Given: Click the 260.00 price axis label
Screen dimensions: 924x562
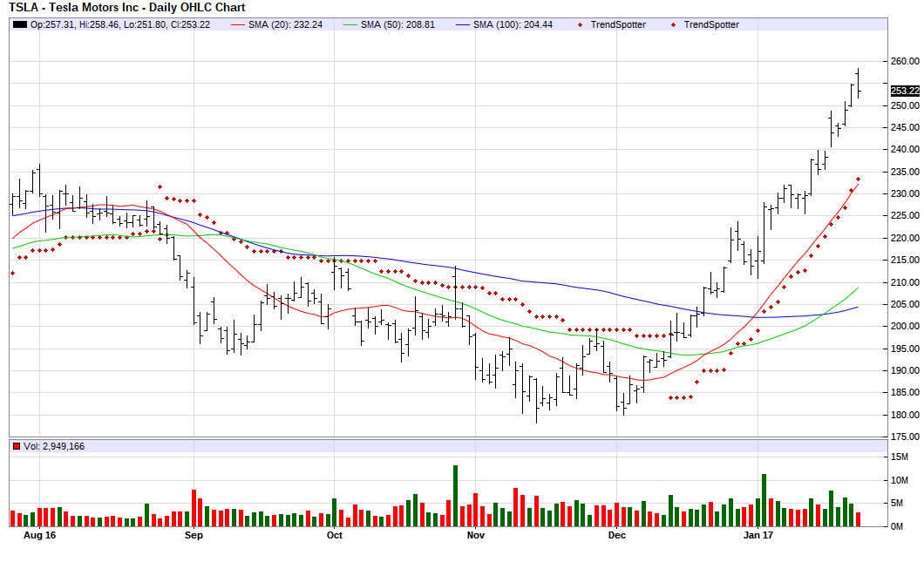Looking at the screenshot, I should pos(905,61).
